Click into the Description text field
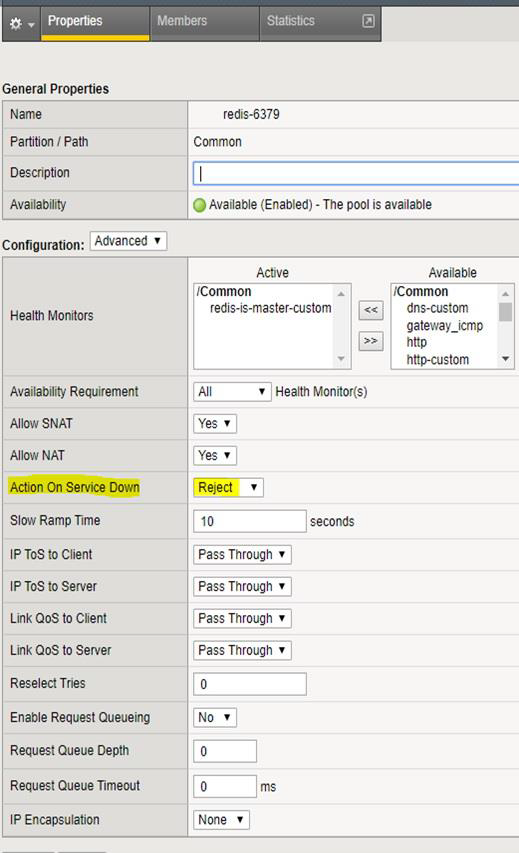This screenshot has width=519, height=853. pos(356,174)
